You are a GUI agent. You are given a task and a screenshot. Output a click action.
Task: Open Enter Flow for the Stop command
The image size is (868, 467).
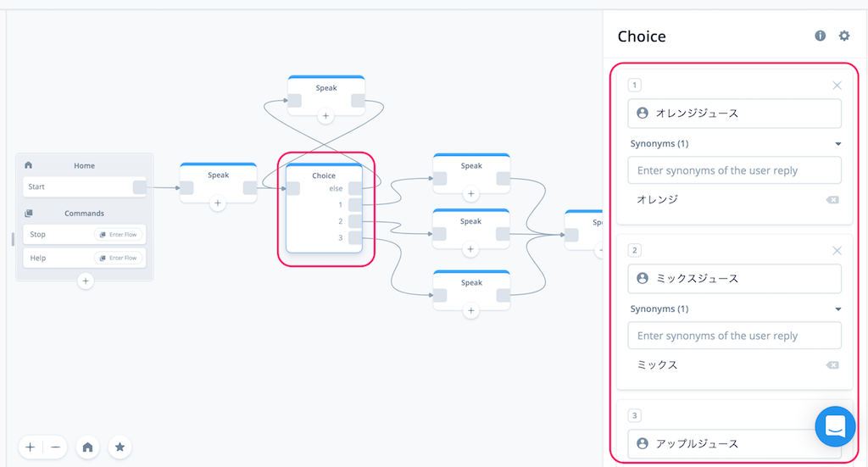[119, 235]
